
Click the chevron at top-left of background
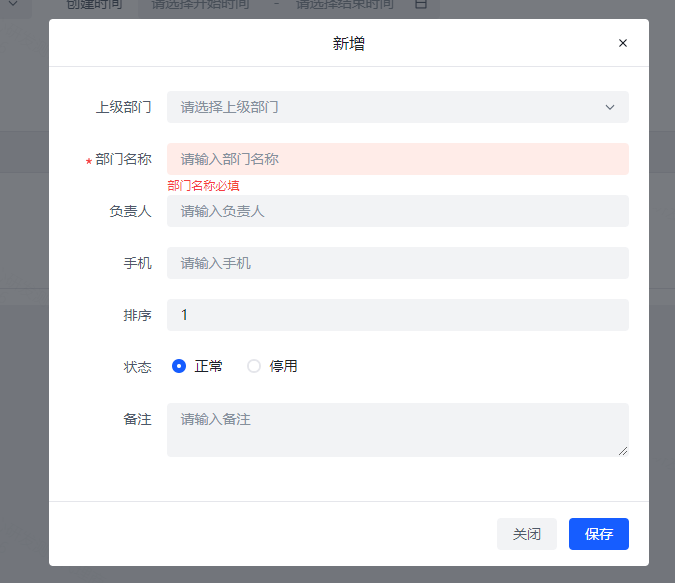12,5
